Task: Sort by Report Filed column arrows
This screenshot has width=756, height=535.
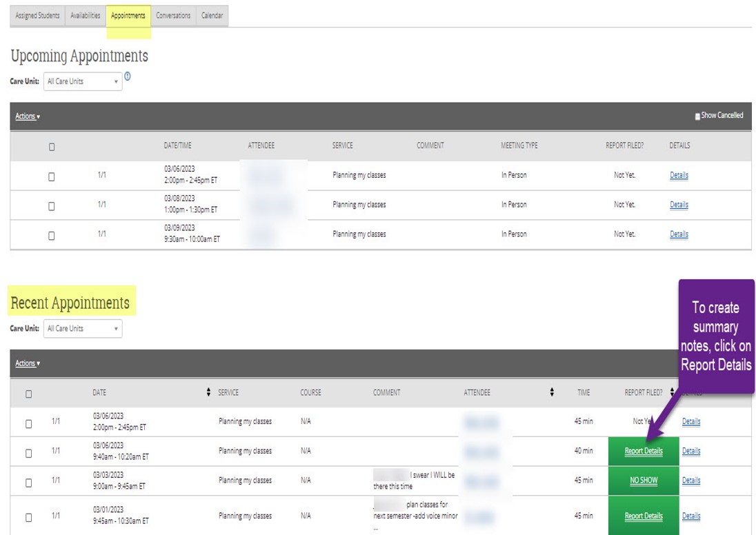Action: click(x=673, y=392)
